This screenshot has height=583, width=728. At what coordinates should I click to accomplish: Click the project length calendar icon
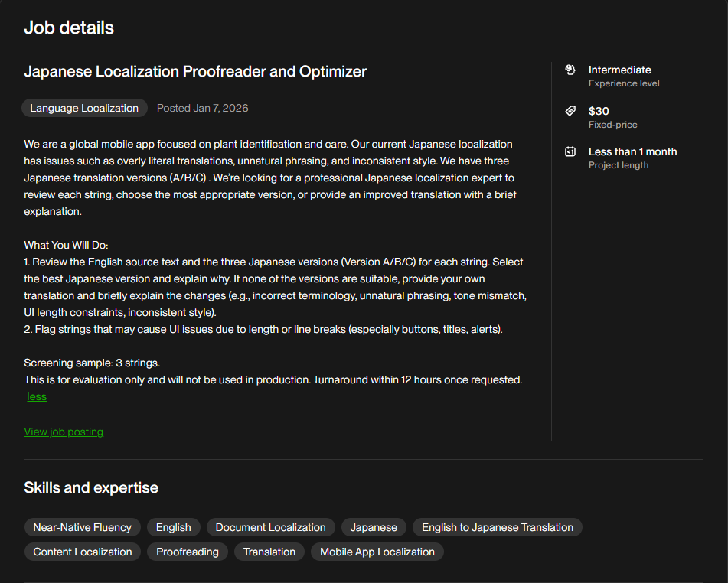pyautogui.click(x=570, y=151)
